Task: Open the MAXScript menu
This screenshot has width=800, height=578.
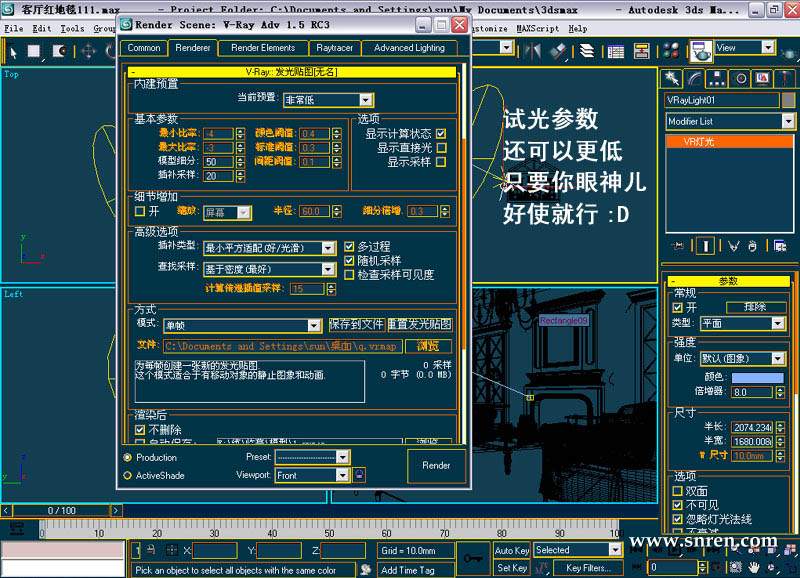Action: click(x=537, y=29)
